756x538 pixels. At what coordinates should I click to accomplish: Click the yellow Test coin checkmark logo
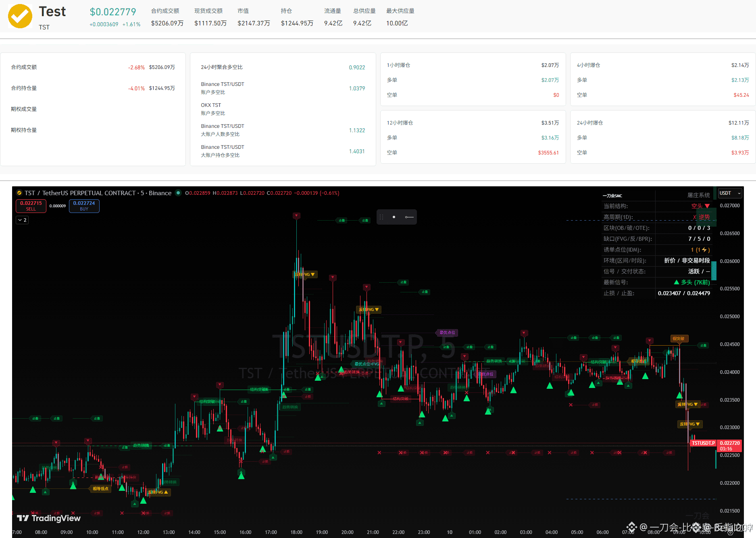coord(20,16)
